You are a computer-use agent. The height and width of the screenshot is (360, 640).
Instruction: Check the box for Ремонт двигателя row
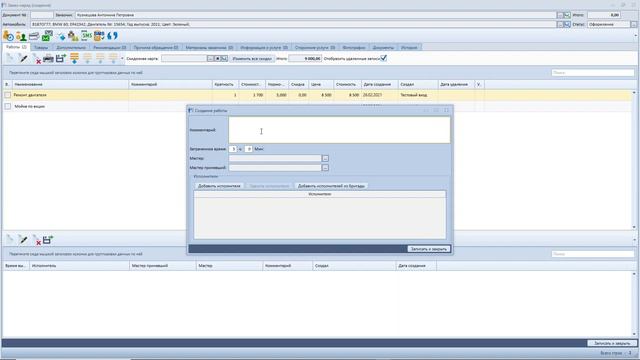tap(8, 95)
